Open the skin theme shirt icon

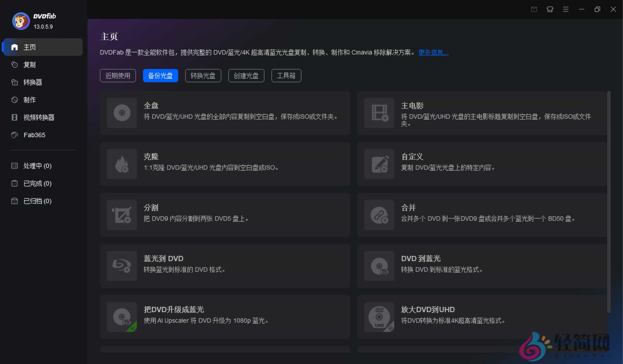click(550, 9)
